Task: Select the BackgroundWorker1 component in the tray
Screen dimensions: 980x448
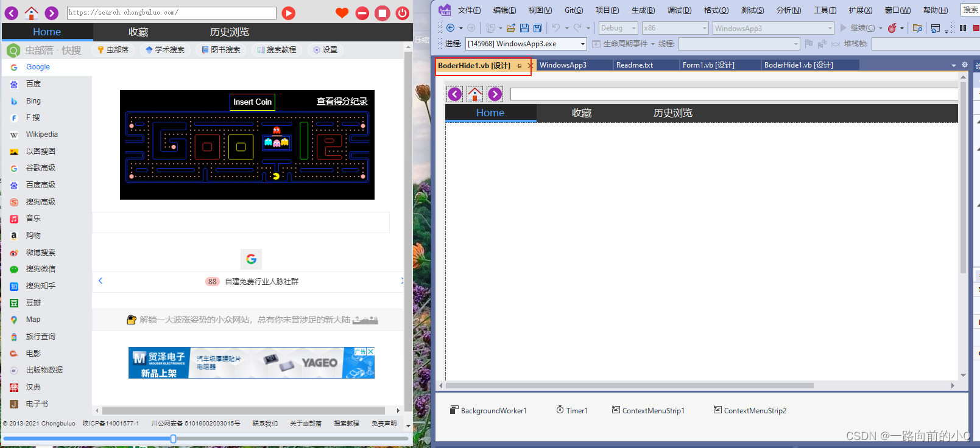Action: pyautogui.click(x=488, y=410)
